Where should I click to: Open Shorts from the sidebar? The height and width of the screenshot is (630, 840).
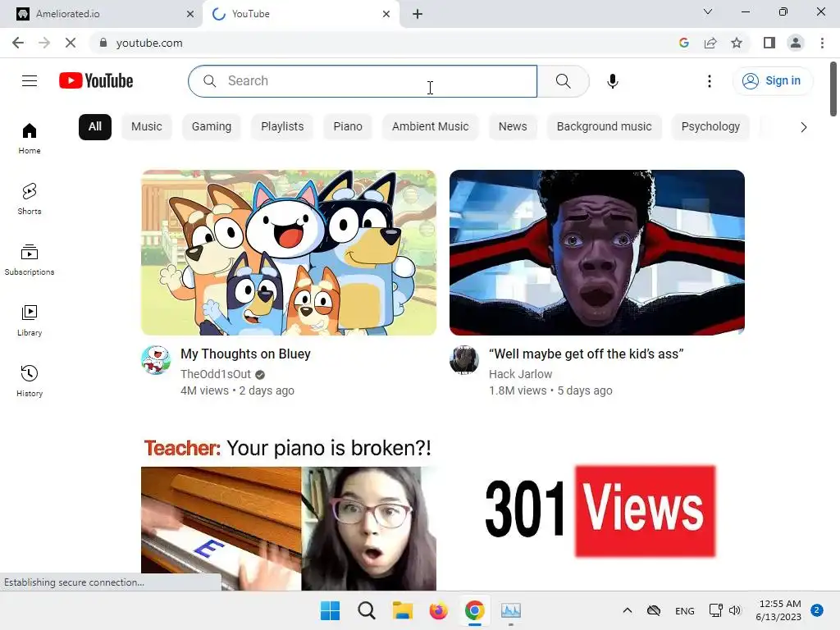30,199
